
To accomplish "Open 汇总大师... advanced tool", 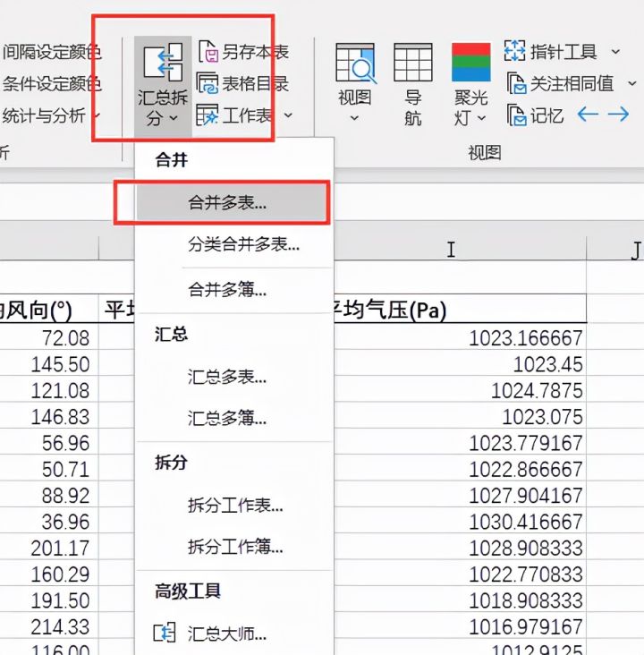I will click(233, 634).
